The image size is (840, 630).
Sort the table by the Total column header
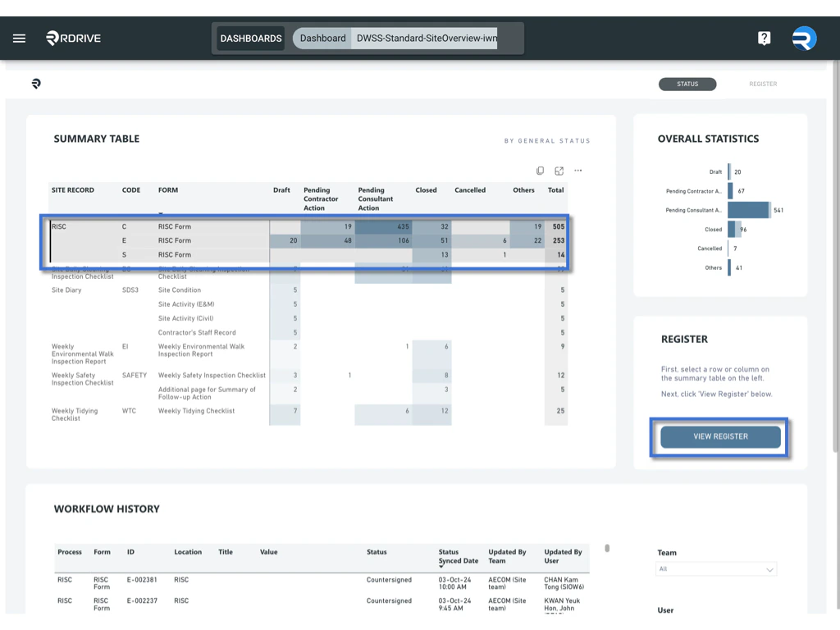click(555, 189)
